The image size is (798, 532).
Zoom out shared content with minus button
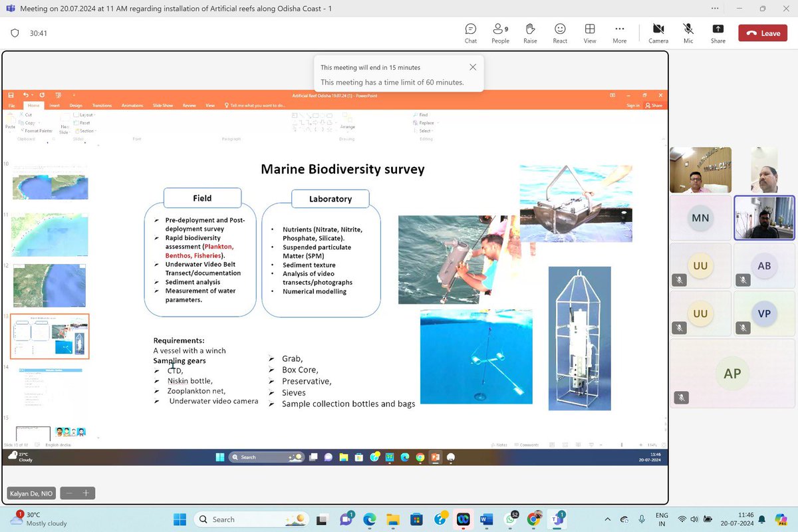click(x=69, y=493)
